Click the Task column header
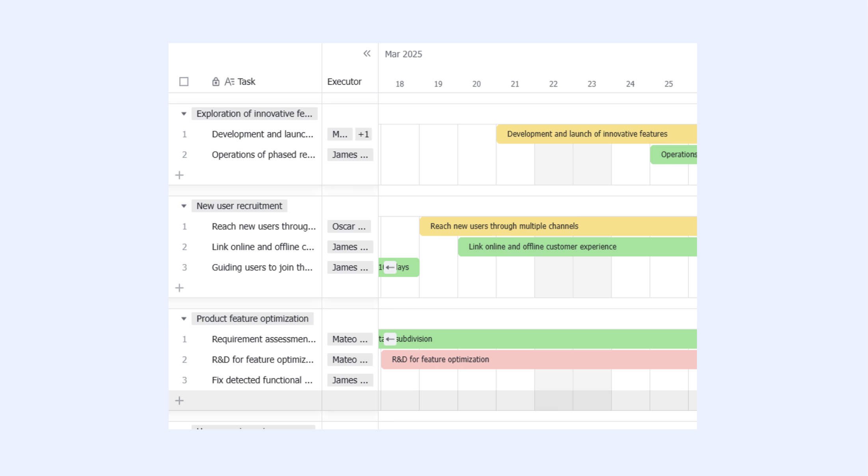The height and width of the screenshot is (476, 868). point(246,82)
